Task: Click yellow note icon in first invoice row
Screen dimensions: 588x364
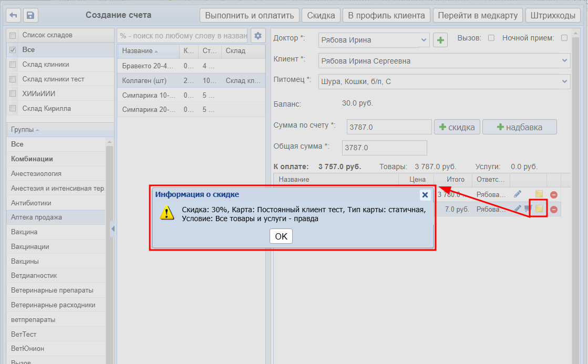Action: coord(539,194)
